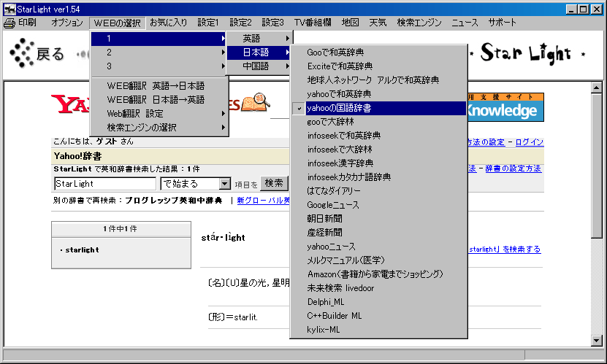607x364 pixels.
Task: Expand submenu 3 in WEBの選択 menu
Action: point(159,66)
